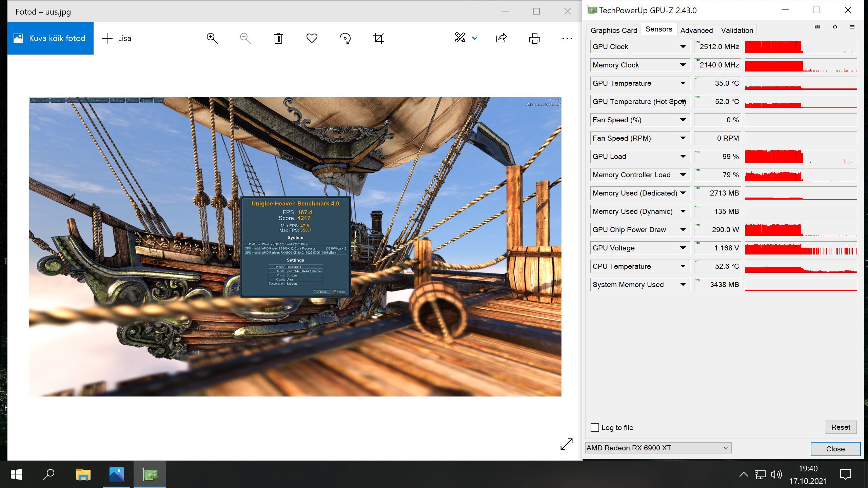Viewport: 868px width, 488px height.
Task: Open the AMD Radeon RX 6900 XT selector
Action: 658,448
